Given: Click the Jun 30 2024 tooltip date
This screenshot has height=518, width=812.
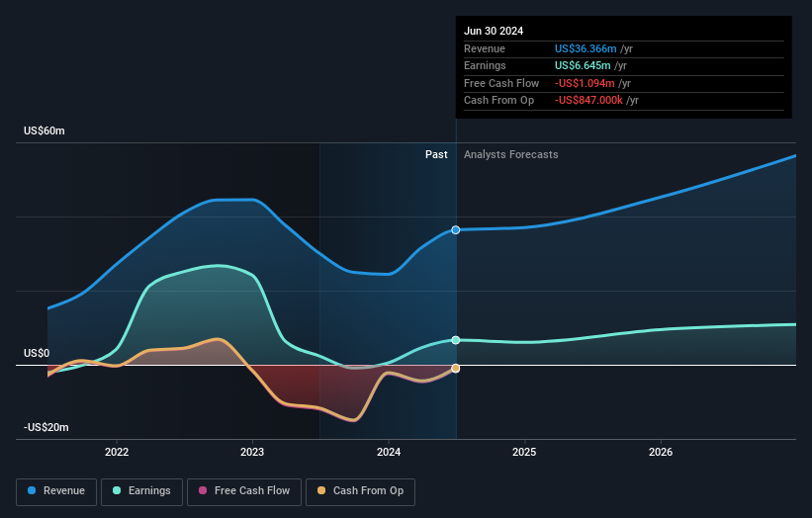Looking at the screenshot, I should coord(494,31).
